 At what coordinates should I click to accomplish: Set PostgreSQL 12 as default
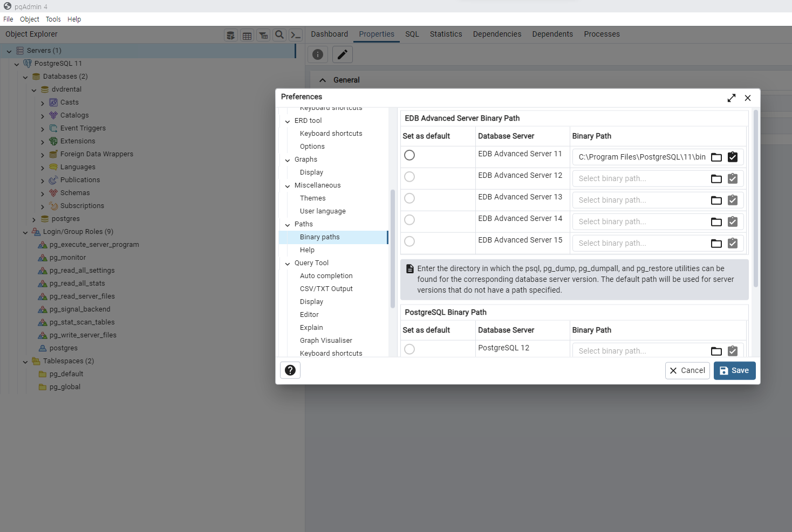pyautogui.click(x=409, y=349)
